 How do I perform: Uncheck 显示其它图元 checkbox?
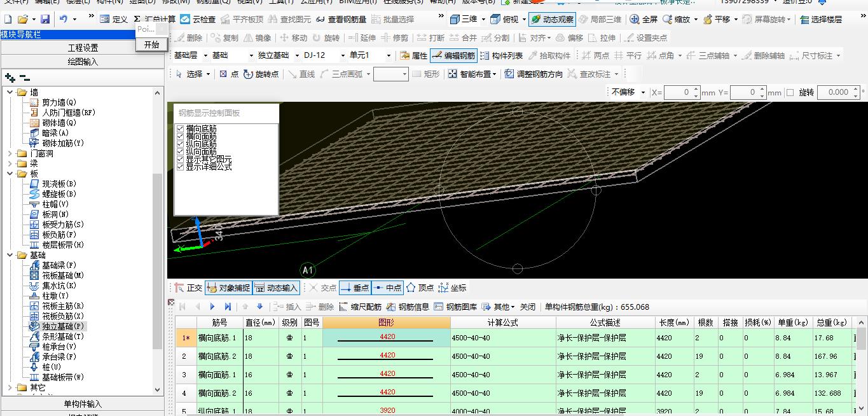pyautogui.click(x=180, y=159)
